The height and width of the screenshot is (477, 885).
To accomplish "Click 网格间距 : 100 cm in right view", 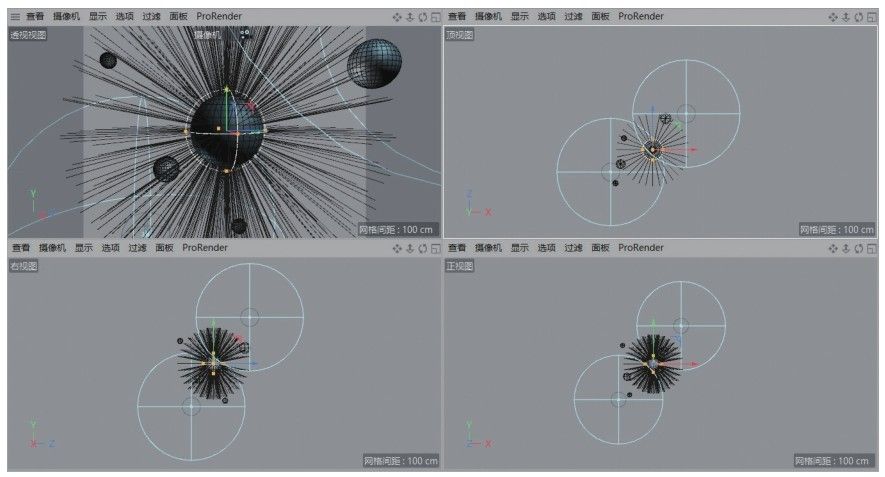I will 401,461.
